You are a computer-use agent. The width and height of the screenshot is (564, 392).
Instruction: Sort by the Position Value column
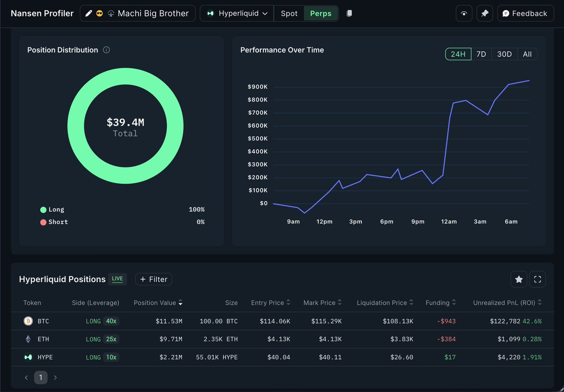pos(158,303)
